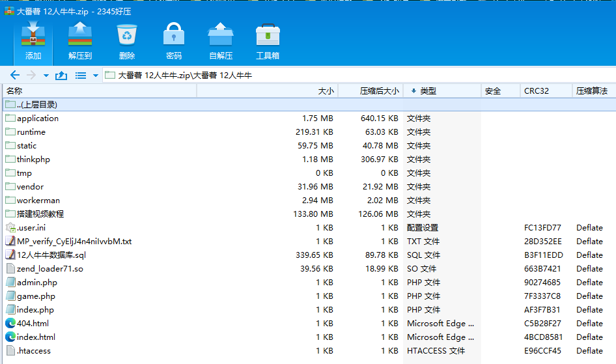Click the 安全 column header

click(501, 91)
